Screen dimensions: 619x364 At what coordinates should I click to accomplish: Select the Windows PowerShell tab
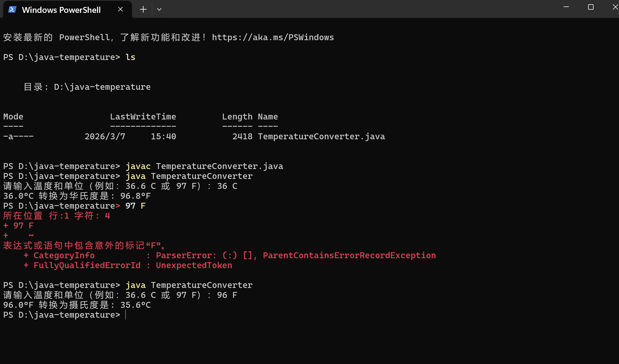[61, 10]
